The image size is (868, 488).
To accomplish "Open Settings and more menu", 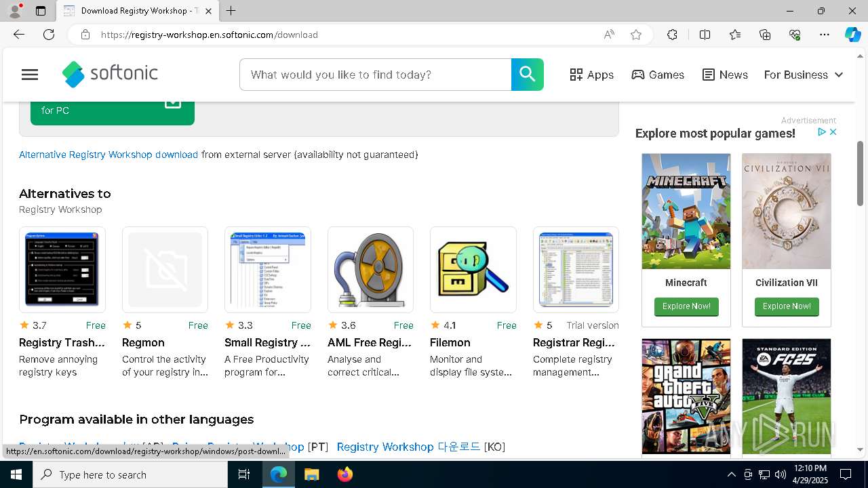I will [825, 35].
